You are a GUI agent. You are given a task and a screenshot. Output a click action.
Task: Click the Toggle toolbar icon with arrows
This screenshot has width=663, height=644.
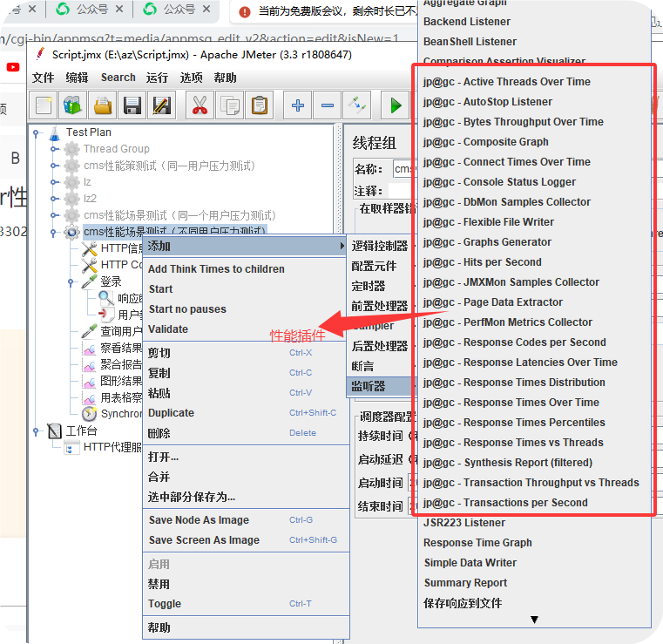(x=357, y=105)
